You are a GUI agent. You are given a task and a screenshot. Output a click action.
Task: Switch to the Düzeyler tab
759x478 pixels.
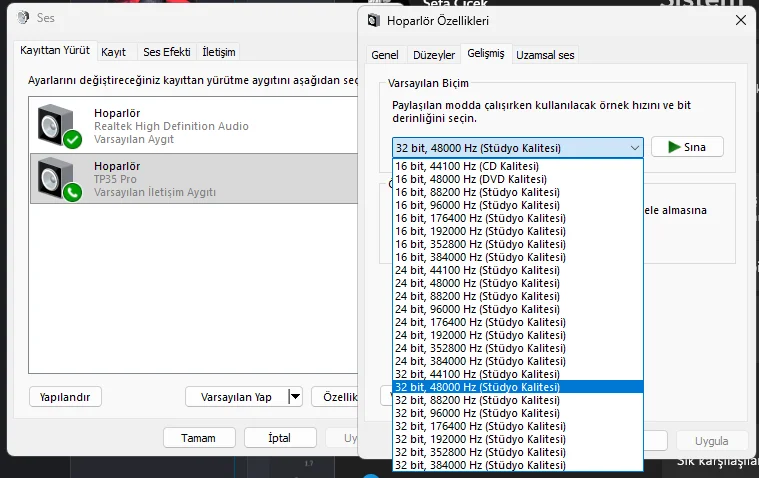click(x=434, y=55)
